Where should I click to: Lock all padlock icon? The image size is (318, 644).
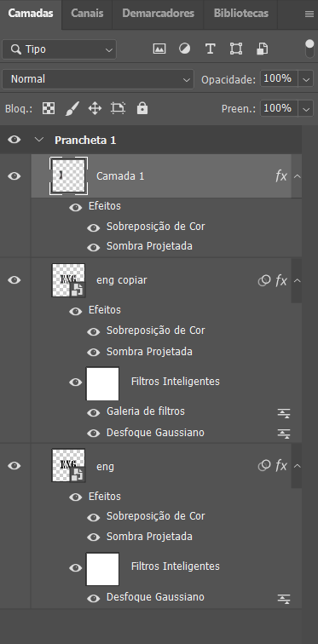pos(142,108)
